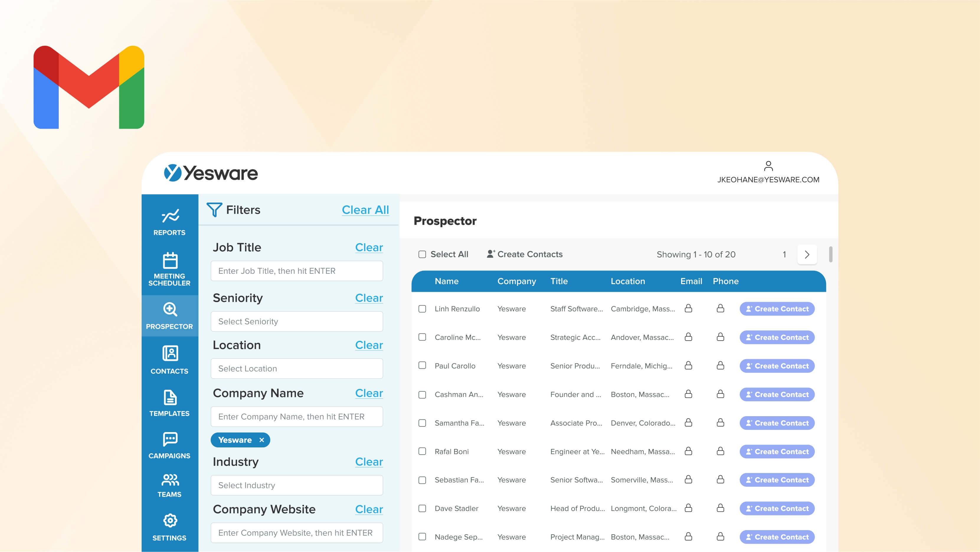Screen dimensions: 980x552
Task: Open the Templates document icon
Action: pos(170,398)
